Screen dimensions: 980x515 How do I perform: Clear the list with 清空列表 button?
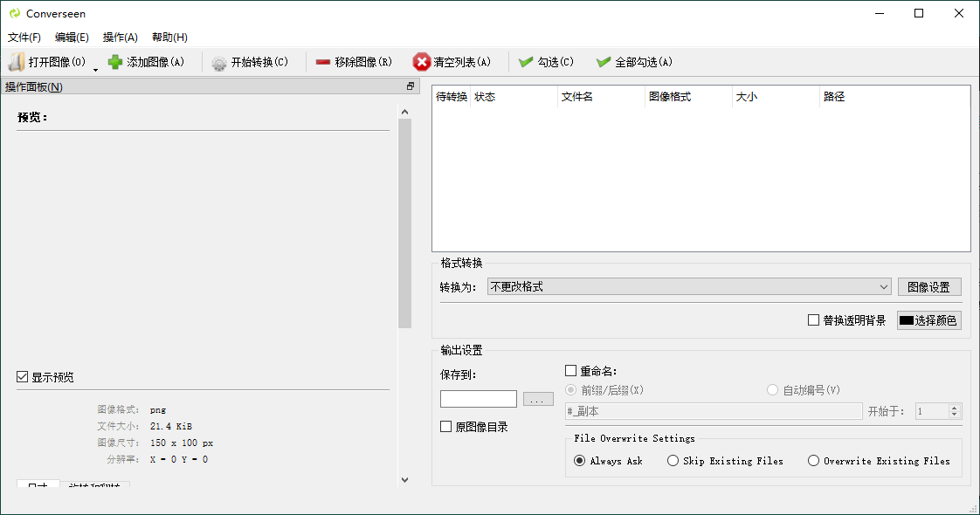[x=452, y=62]
